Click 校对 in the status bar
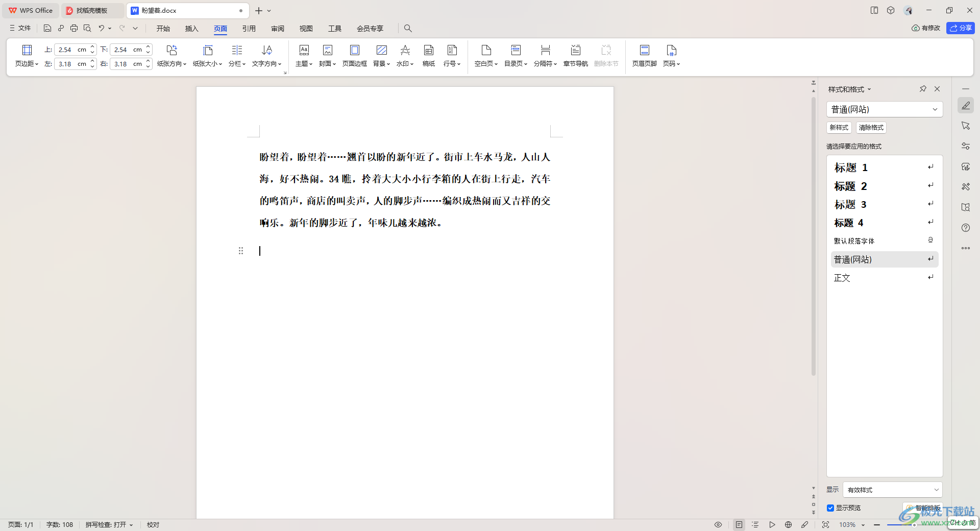This screenshot has height=531, width=980. (153, 524)
